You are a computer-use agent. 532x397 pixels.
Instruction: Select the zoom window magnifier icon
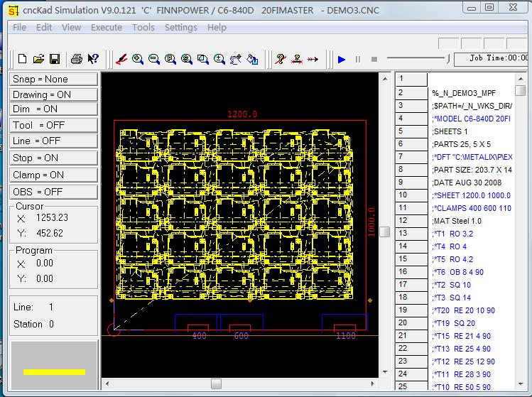(203, 59)
